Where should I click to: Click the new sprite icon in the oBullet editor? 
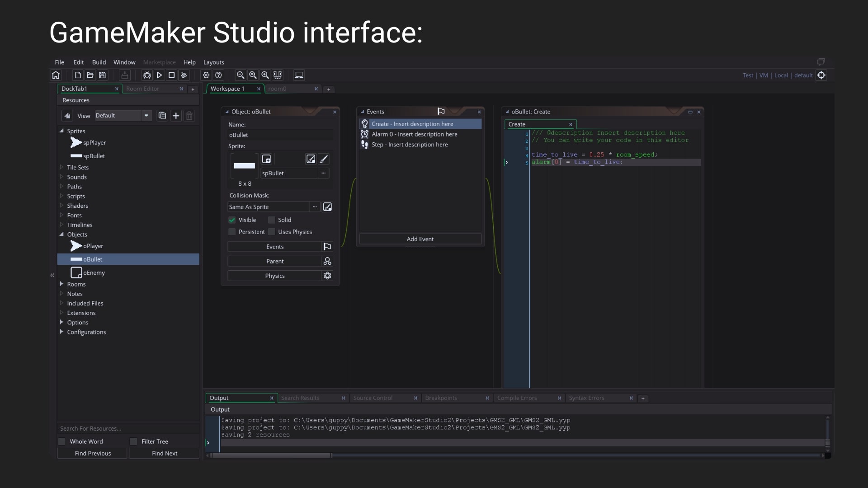pyautogui.click(x=267, y=159)
